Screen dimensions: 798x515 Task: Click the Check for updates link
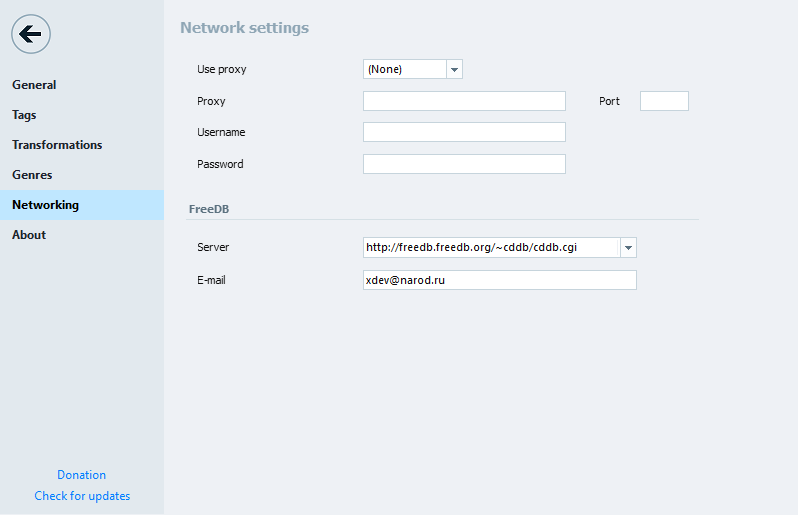coord(82,496)
